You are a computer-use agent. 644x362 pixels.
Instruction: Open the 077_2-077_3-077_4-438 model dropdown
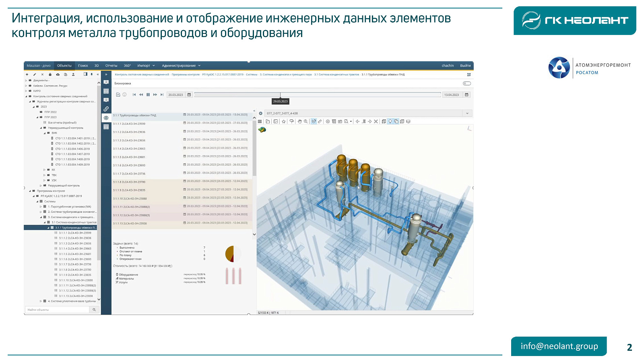[x=467, y=113]
